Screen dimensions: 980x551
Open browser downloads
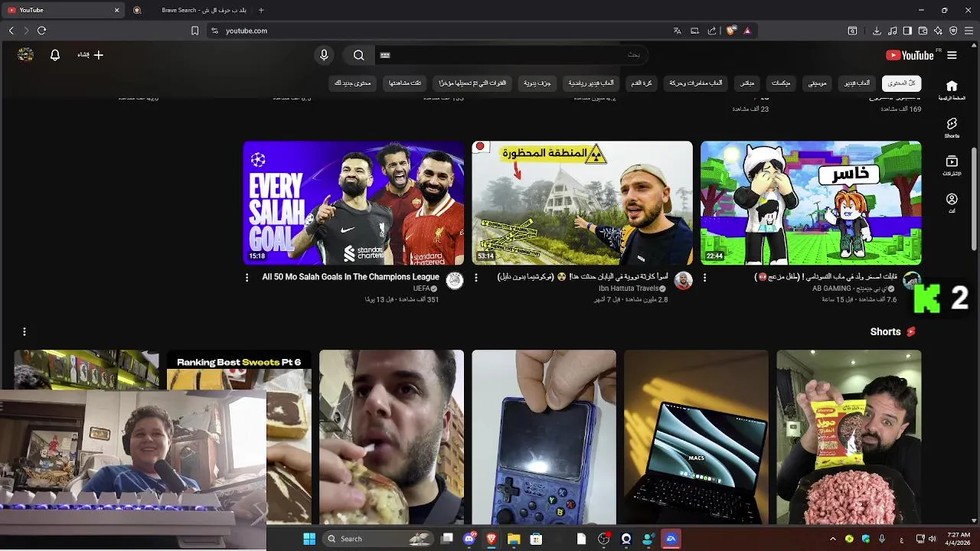(877, 31)
